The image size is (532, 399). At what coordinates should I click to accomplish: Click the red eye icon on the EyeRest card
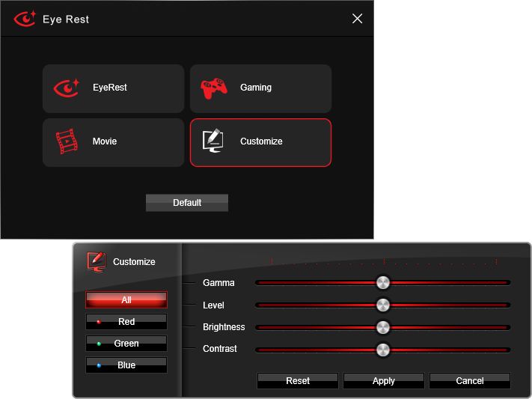[x=67, y=88]
